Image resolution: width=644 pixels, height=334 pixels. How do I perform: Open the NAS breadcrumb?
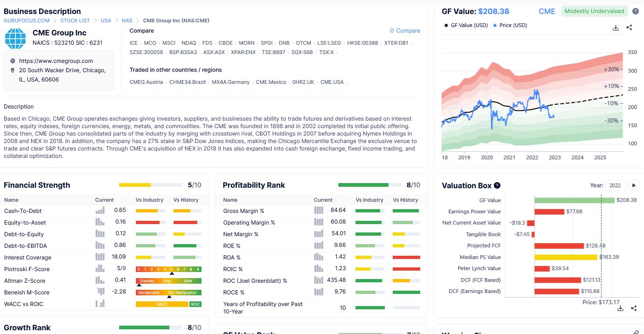(127, 20)
